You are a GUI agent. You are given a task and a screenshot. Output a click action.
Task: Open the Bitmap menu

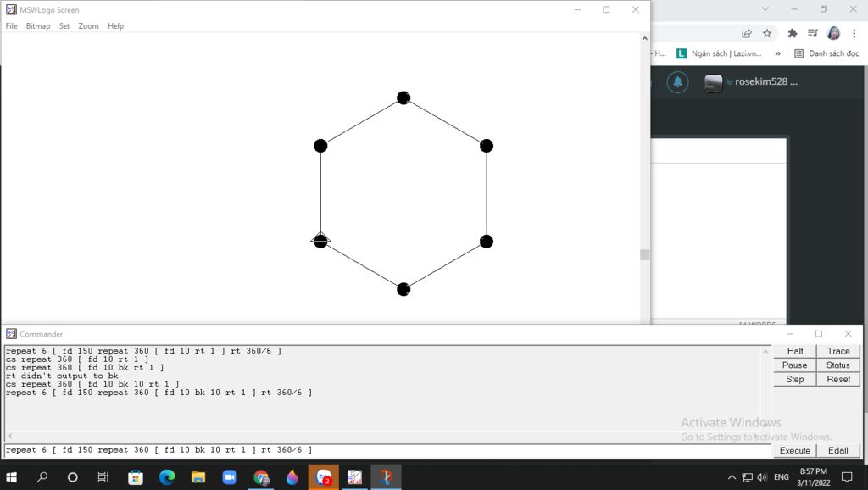(x=37, y=26)
